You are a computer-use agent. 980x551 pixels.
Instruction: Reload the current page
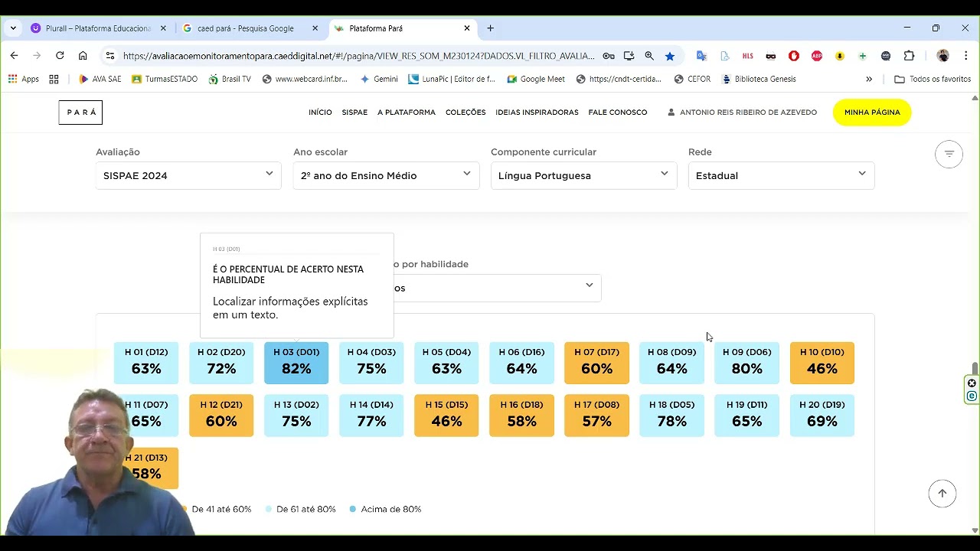point(60,56)
